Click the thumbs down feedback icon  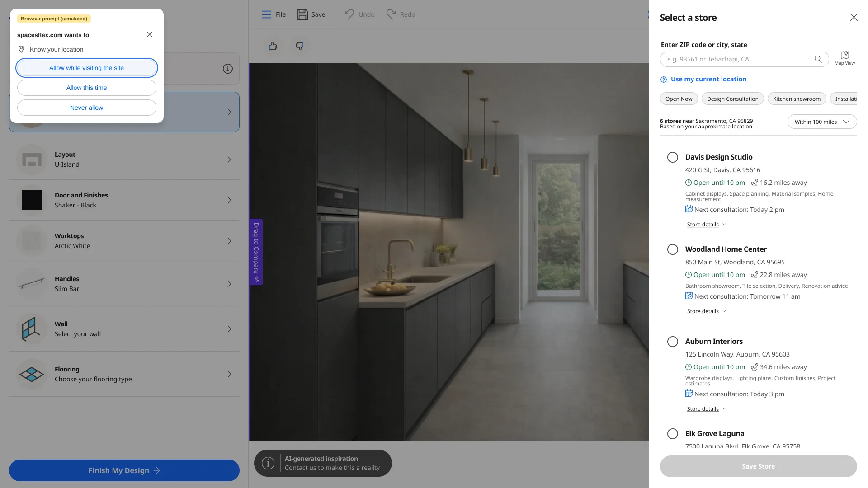pos(300,46)
